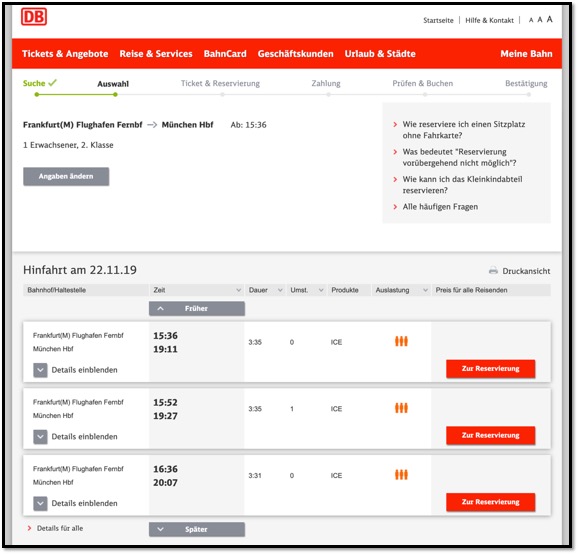Open FAQ about Kleinkindabteil reservieren
This screenshot has width=579, height=555.
(x=462, y=185)
